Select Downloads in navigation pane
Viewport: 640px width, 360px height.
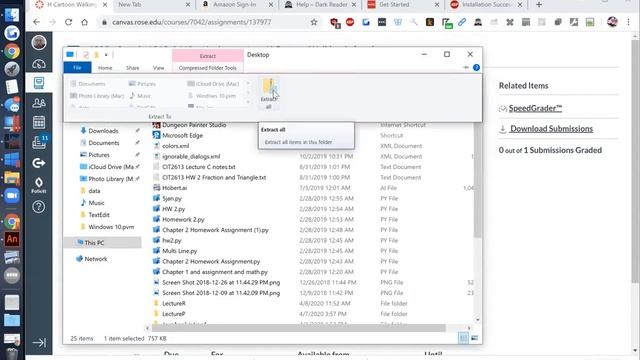click(103, 131)
